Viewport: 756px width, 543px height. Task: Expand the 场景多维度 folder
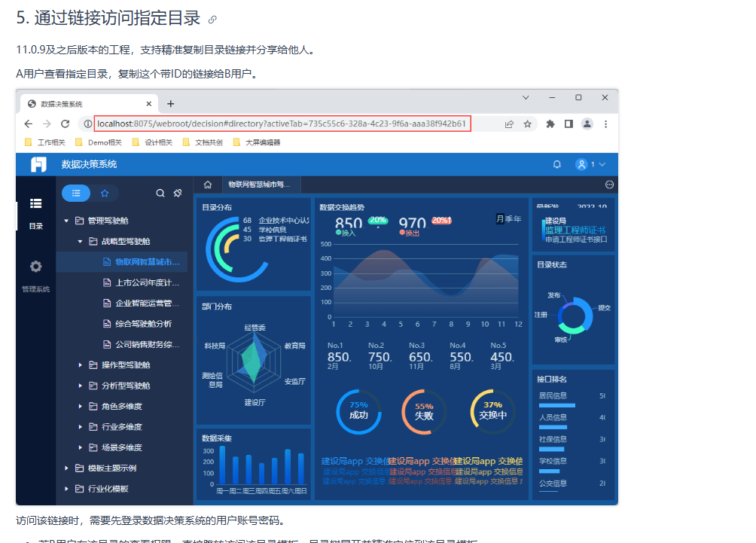pyautogui.click(x=80, y=447)
